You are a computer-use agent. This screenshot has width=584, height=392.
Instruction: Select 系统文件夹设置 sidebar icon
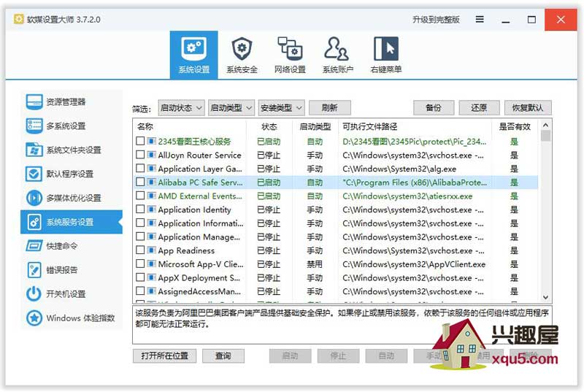[34, 150]
